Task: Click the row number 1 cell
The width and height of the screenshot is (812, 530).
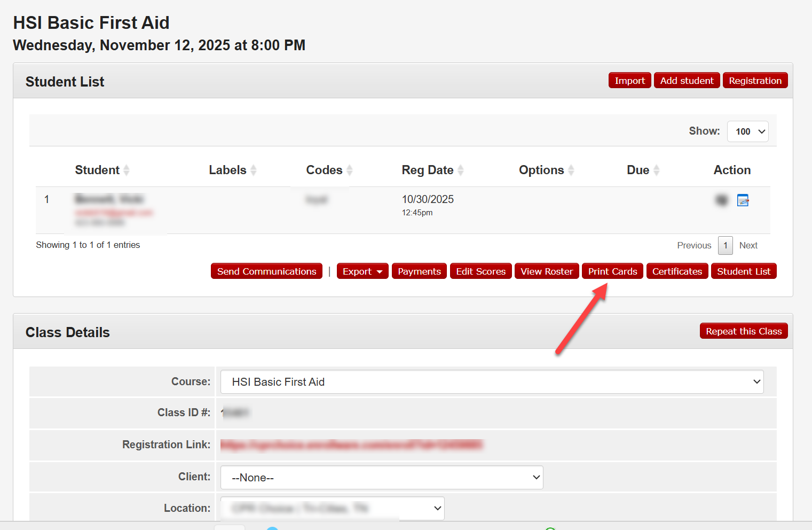Action: [x=47, y=199]
